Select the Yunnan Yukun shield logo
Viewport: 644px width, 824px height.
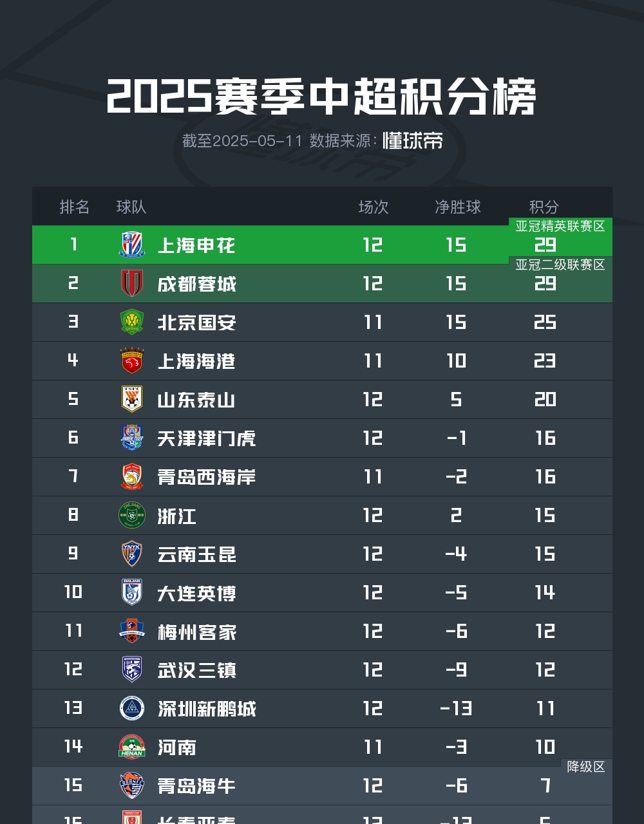pyautogui.click(x=132, y=554)
